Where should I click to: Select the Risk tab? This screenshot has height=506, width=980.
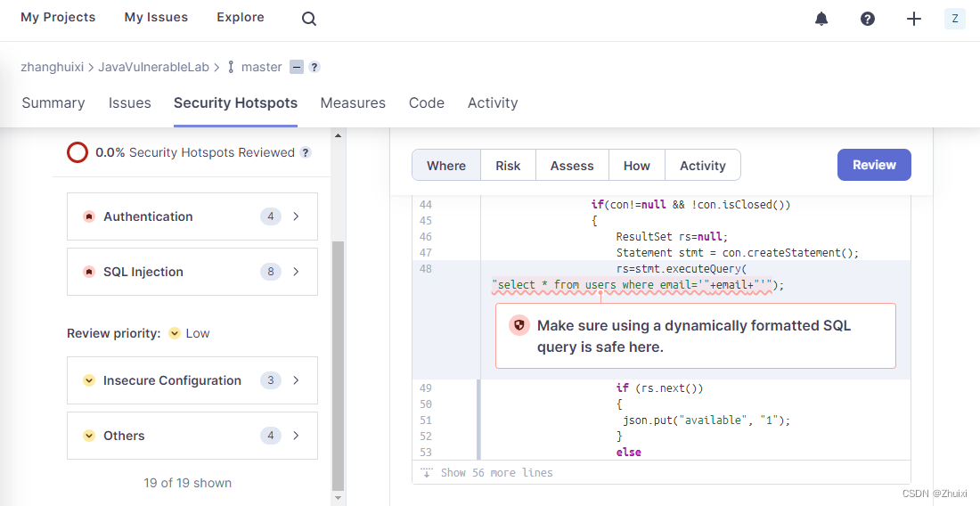pos(508,166)
